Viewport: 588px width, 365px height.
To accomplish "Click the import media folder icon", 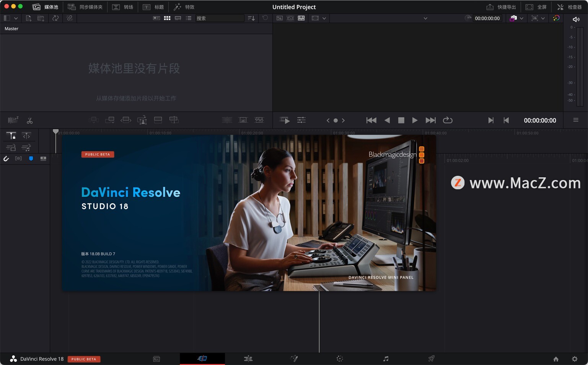I will [x=41, y=18].
